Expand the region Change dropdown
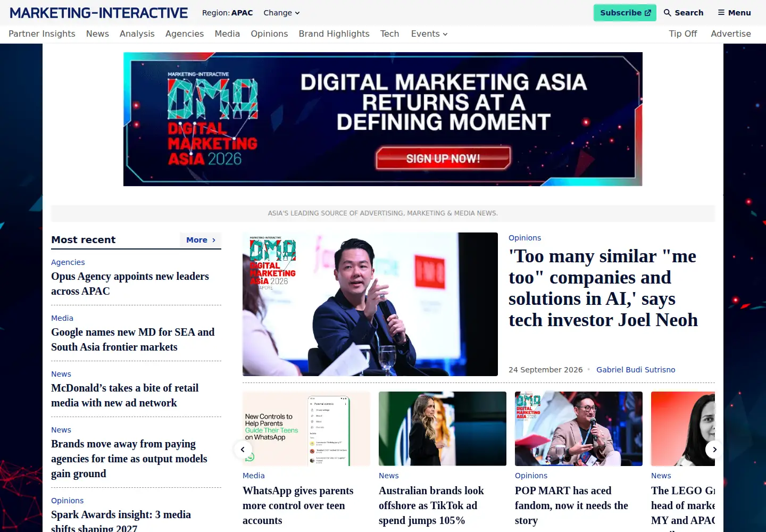 [282, 13]
